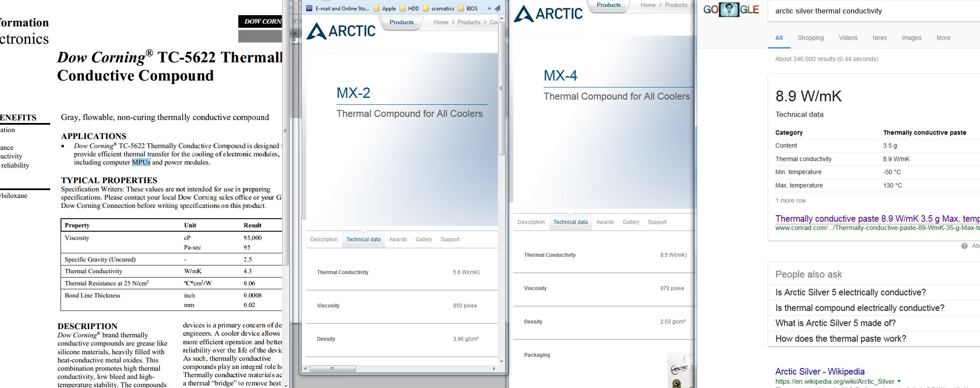Click the 5.6 W/(mK) value on MX-2 page
Viewport: 980px width, 388px height.
[466, 272]
